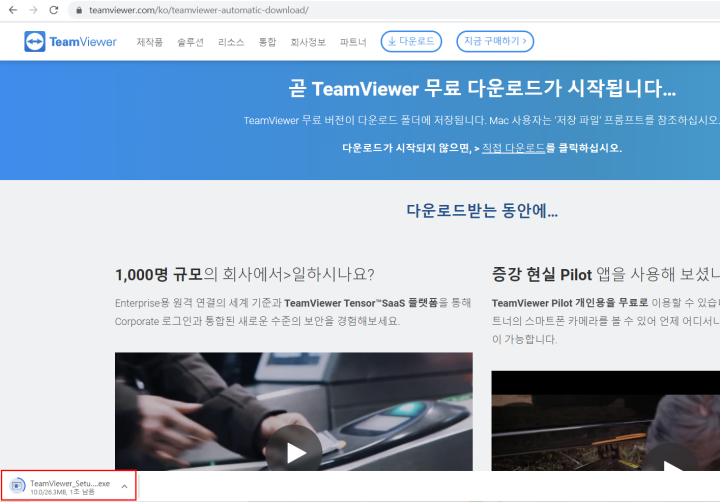The image size is (720, 502).
Task: Open the 회사정보 menu
Action: click(308, 42)
